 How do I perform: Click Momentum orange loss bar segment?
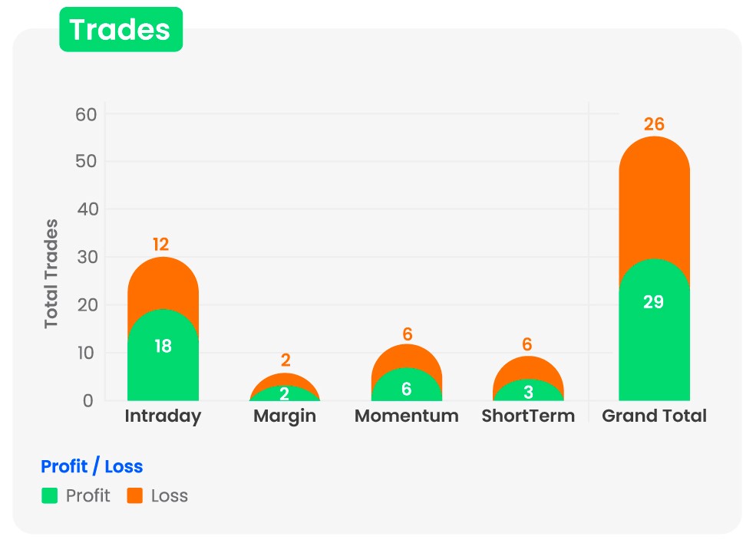click(406, 356)
